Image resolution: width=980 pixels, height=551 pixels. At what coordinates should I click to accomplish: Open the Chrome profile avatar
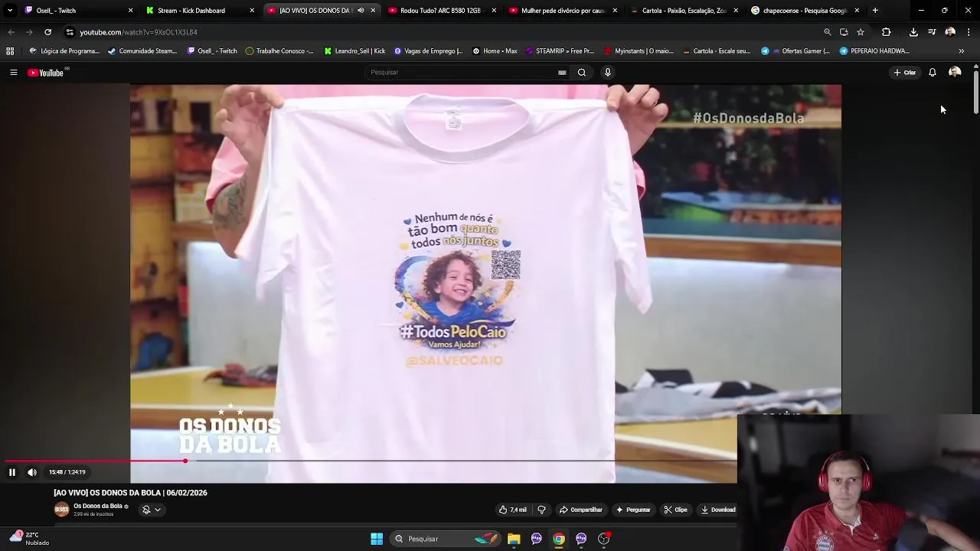point(950,32)
